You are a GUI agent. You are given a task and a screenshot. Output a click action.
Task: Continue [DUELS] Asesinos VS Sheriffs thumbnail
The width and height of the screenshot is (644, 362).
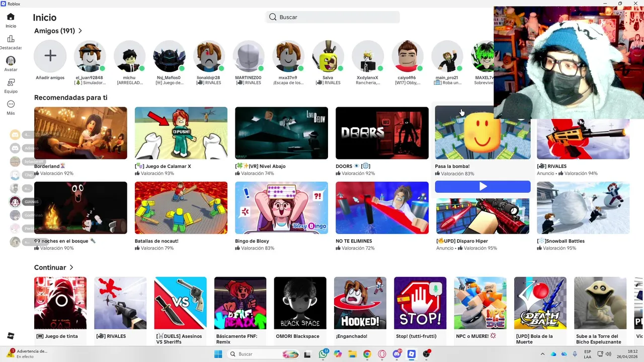[x=180, y=303]
